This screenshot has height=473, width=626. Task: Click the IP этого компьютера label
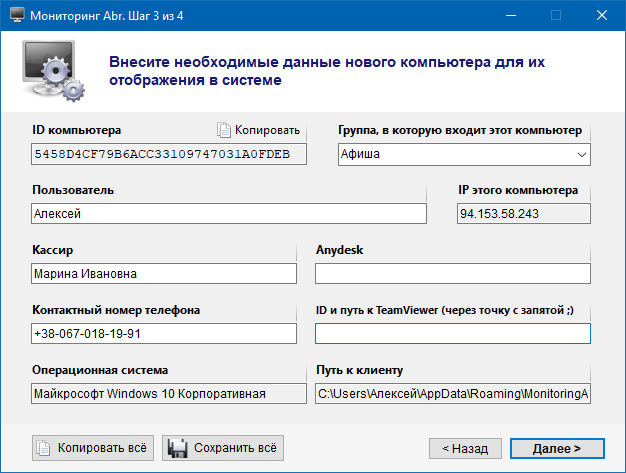(x=518, y=190)
